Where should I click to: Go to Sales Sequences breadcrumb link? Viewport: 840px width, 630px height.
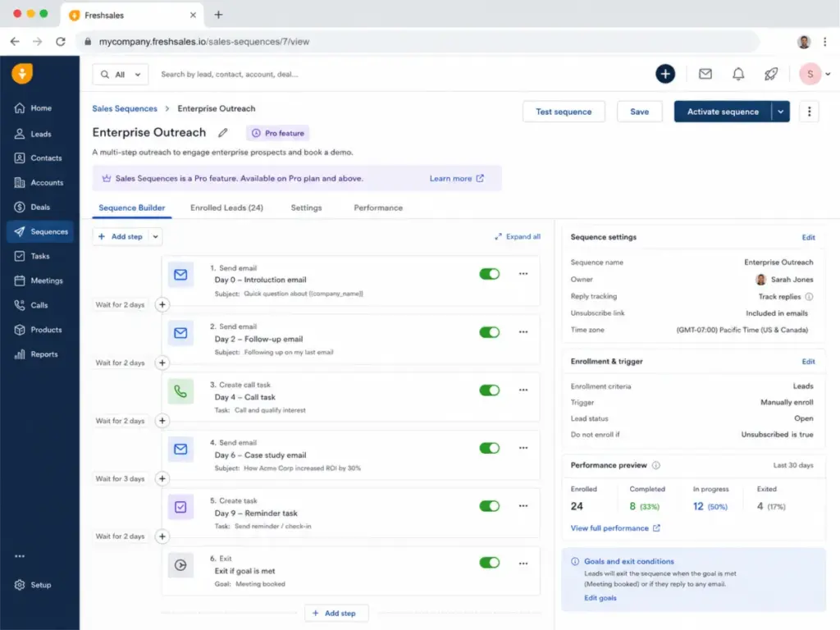pos(125,109)
